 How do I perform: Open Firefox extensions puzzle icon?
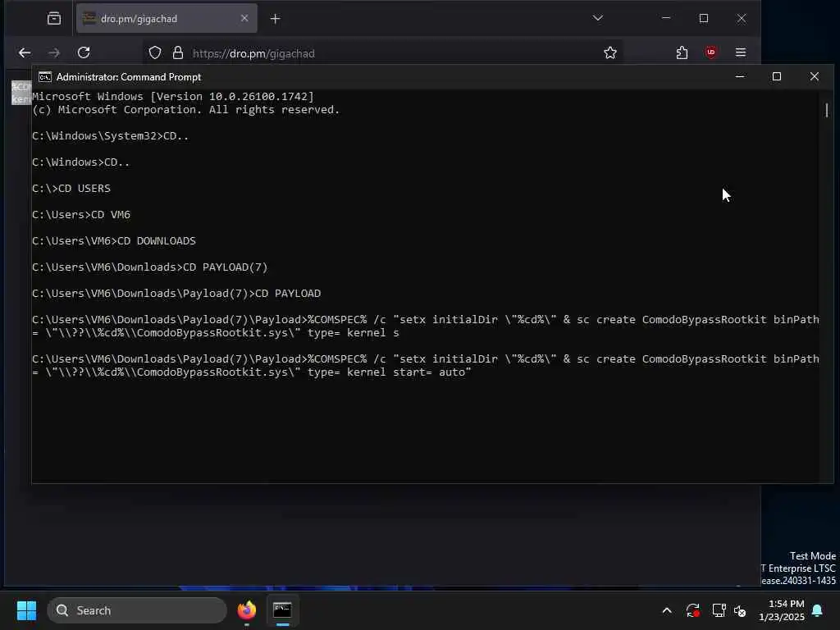pos(682,52)
